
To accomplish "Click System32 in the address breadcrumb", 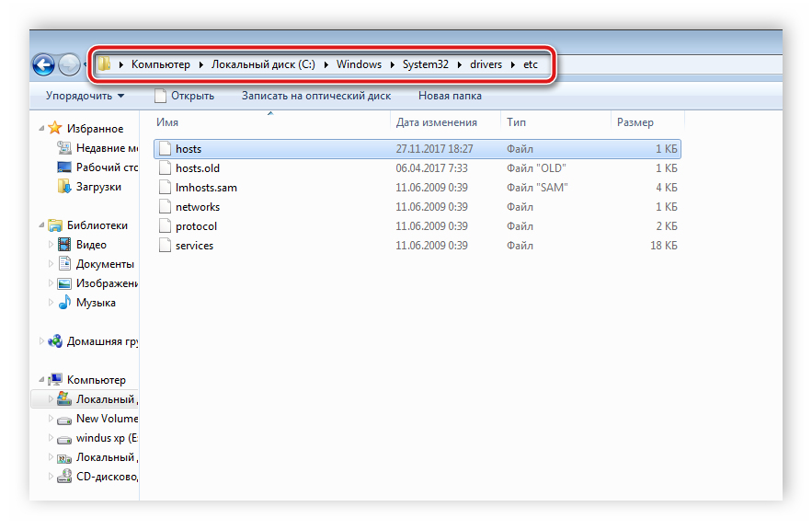I will pyautogui.click(x=424, y=64).
